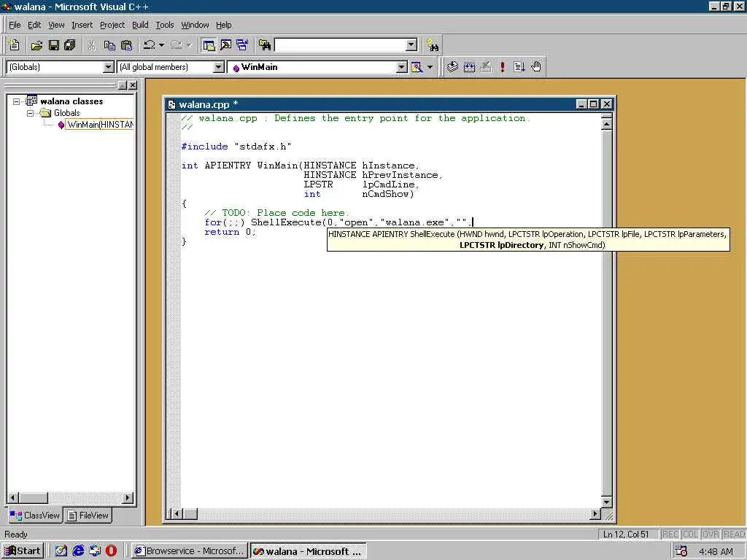Screen dimensions: 747x560
Task: Create a new text file from toolbar
Action: pyautogui.click(x=14, y=45)
